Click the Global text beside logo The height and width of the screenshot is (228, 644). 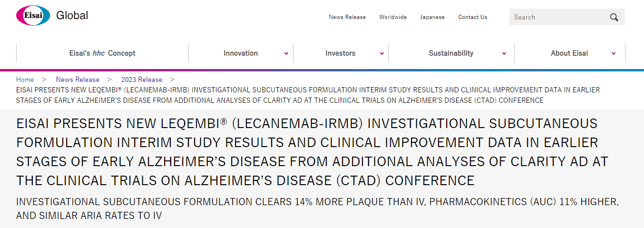(72, 15)
